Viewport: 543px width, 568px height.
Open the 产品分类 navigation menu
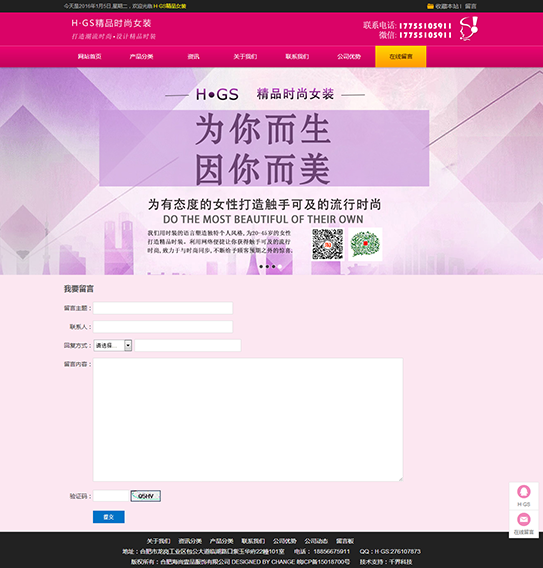141,57
